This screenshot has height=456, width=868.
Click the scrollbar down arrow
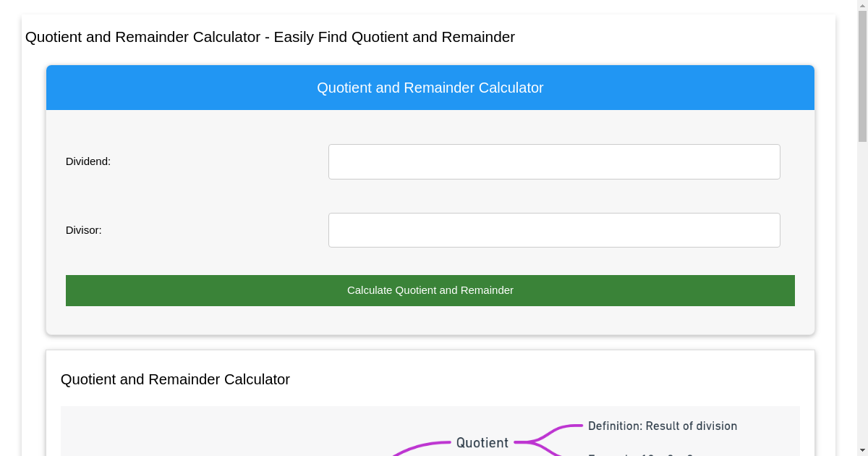tap(861, 449)
